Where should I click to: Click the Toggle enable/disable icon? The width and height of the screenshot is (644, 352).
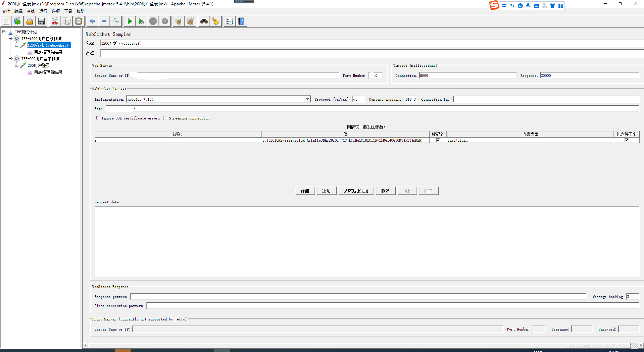pos(116,21)
